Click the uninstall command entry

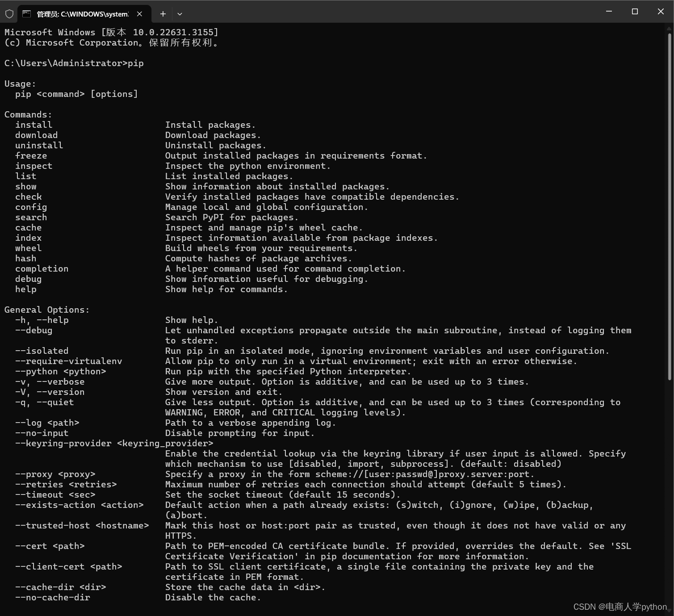(39, 145)
